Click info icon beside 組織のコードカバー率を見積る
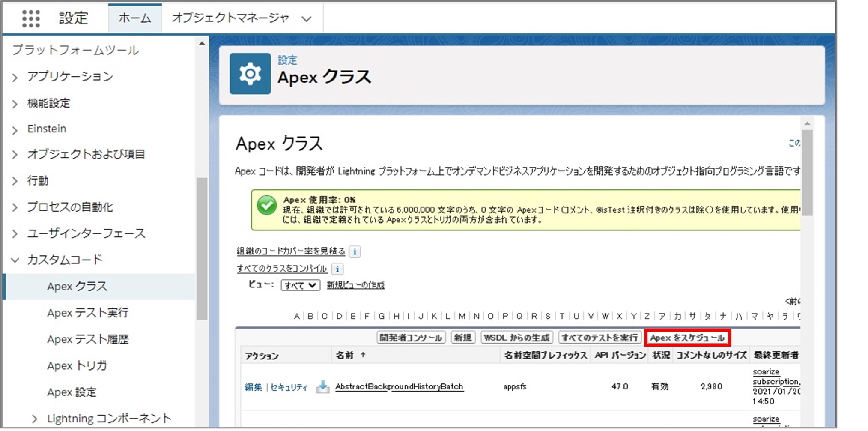Screen dimensions: 868x431 pyautogui.click(x=355, y=251)
